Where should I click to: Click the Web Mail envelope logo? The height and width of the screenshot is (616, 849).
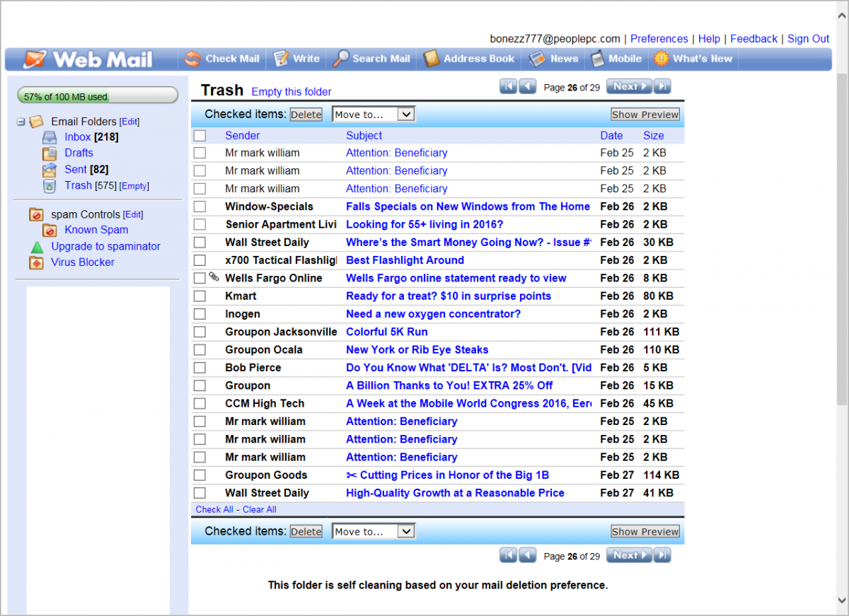pyautogui.click(x=35, y=59)
